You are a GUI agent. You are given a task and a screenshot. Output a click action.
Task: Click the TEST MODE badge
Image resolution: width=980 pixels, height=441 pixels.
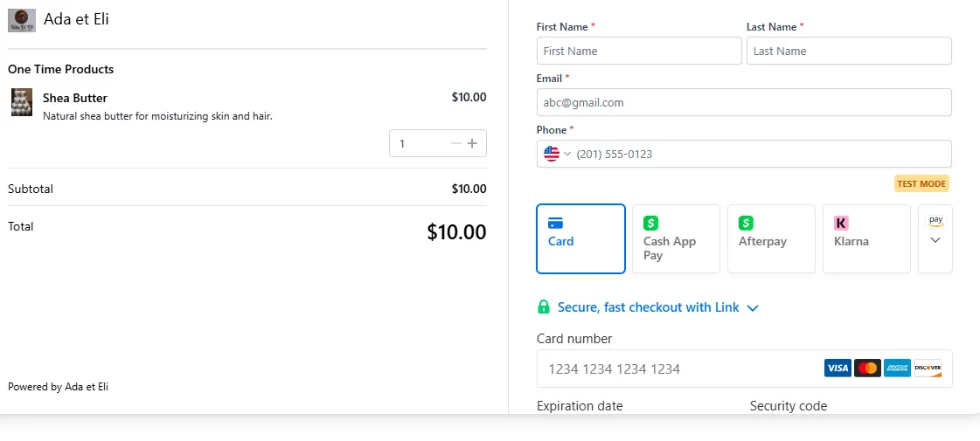[x=921, y=184]
